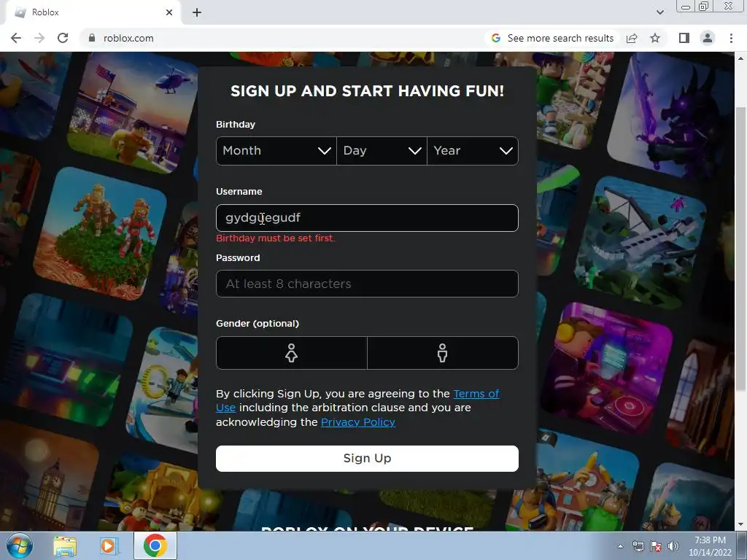Viewport: 747px width, 560px height.
Task: Close the Roblox tab
Action: point(169,13)
